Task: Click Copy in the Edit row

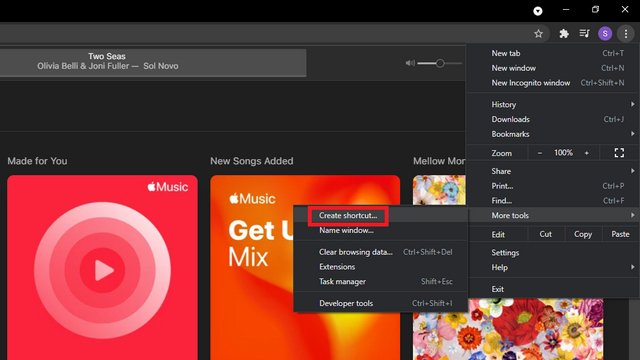Action: 583,234
